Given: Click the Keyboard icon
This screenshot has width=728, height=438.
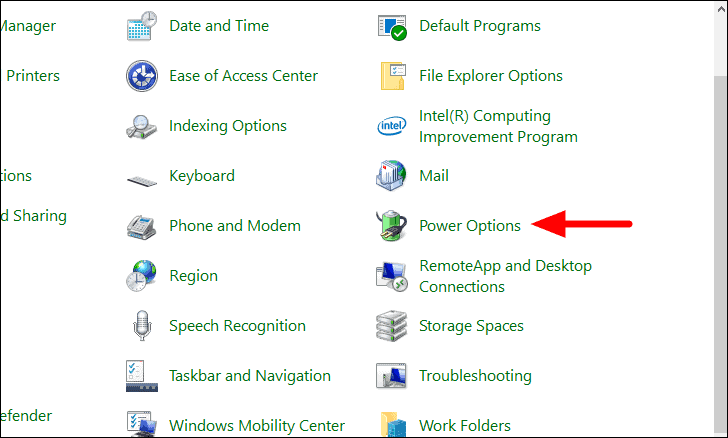Looking at the screenshot, I should tap(142, 181).
